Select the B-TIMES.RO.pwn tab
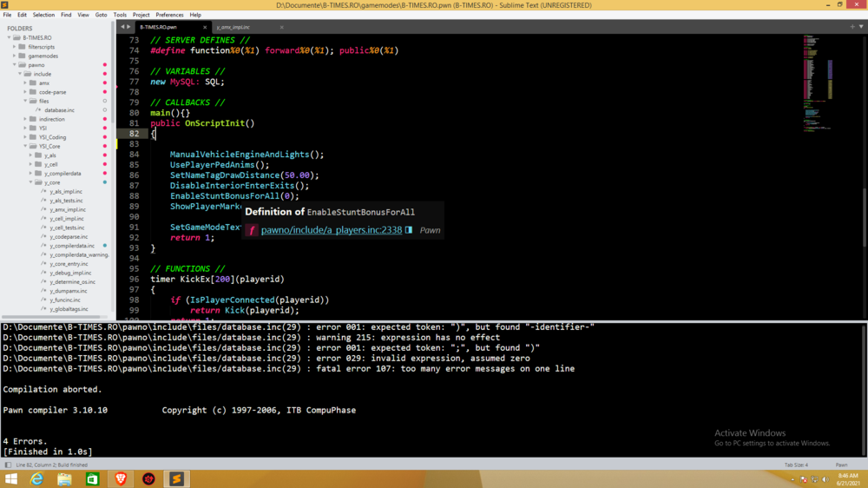The image size is (868, 488). click(158, 27)
